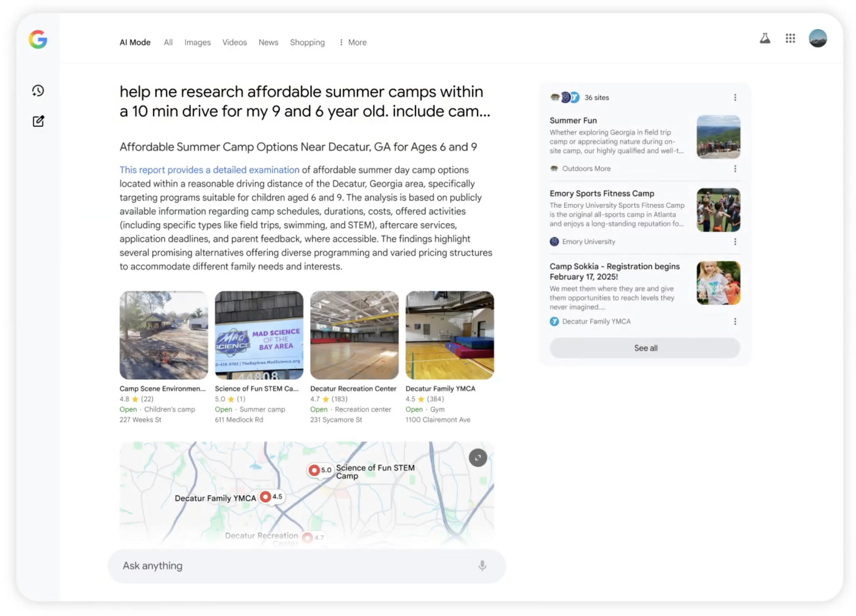Image resolution: width=856 pixels, height=616 pixels.
Task: Open Labs flask icon
Action: coord(765,39)
